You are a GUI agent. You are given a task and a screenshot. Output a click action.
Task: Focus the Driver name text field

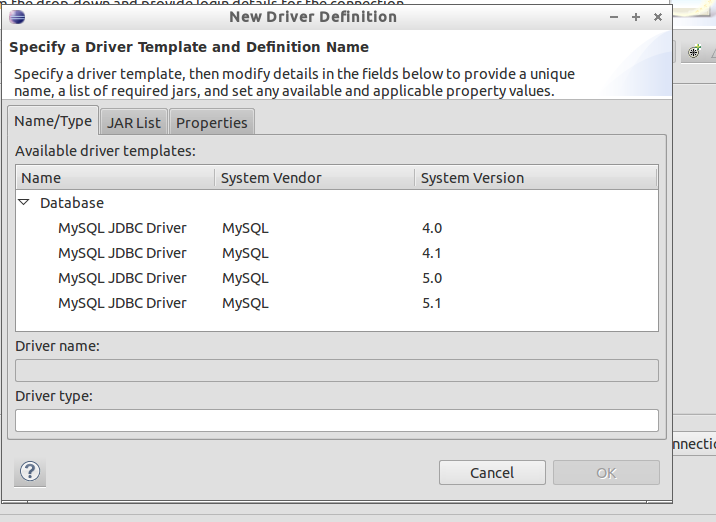pyautogui.click(x=336, y=371)
